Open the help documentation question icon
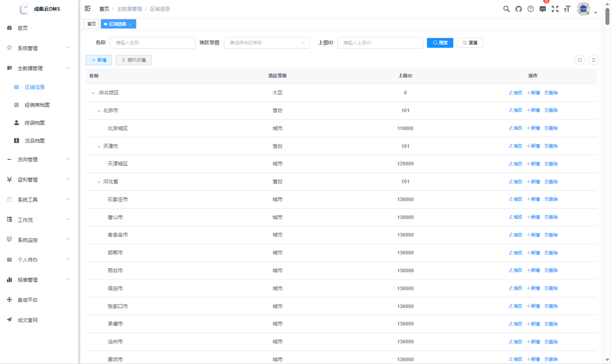Screen dimensions: 611x364 point(530,9)
